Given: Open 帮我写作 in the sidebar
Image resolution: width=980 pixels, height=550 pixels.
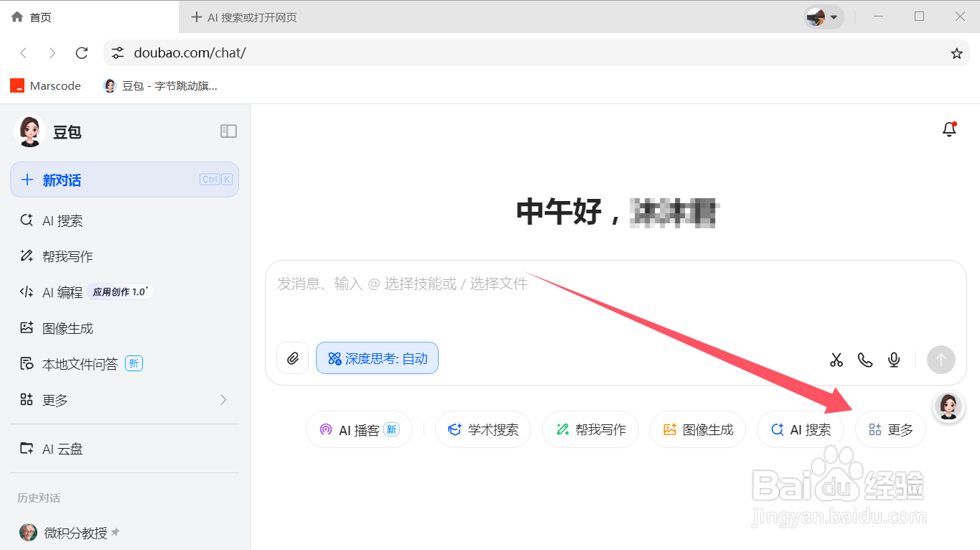Looking at the screenshot, I should click(124, 256).
